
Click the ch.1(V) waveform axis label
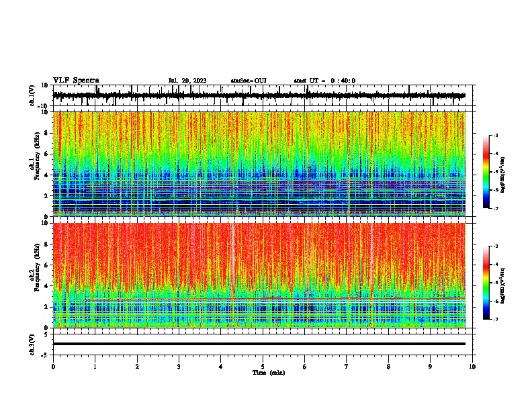pos(32,95)
